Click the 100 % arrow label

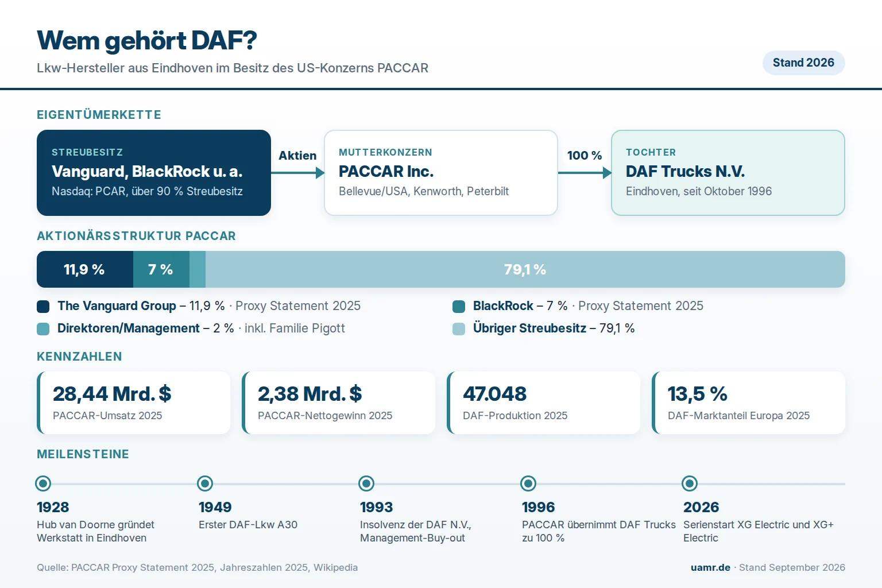pyautogui.click(x=585, y=156)
